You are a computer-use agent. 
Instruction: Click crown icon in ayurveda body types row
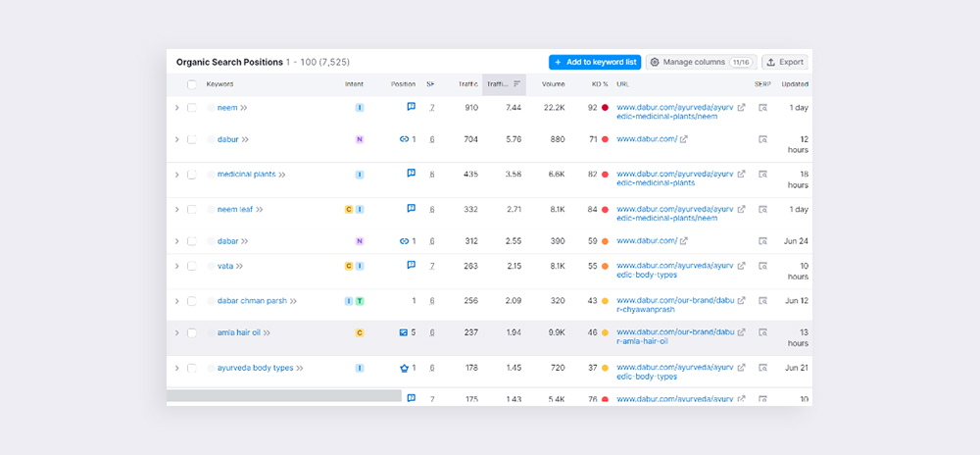tap(404, 368)
